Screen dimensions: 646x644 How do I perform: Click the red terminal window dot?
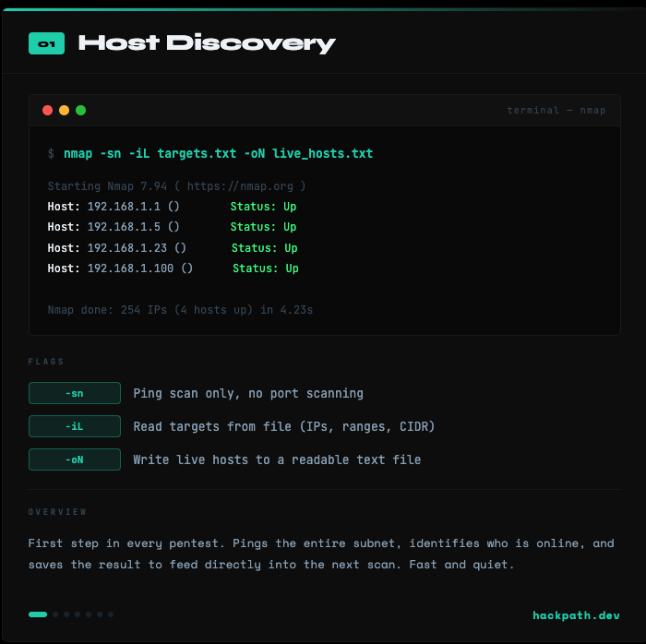(x=48, y=111)
